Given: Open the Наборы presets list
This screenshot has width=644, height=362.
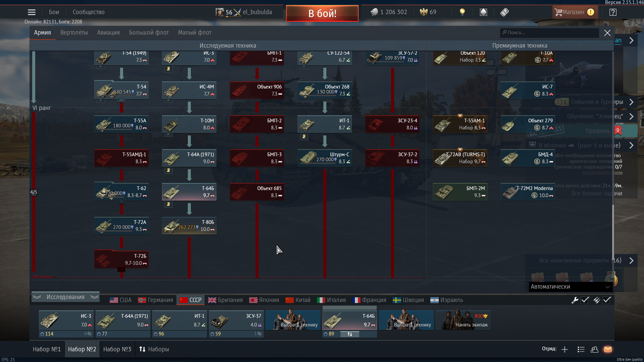Looking at the screenshot, I should point(154,349).
